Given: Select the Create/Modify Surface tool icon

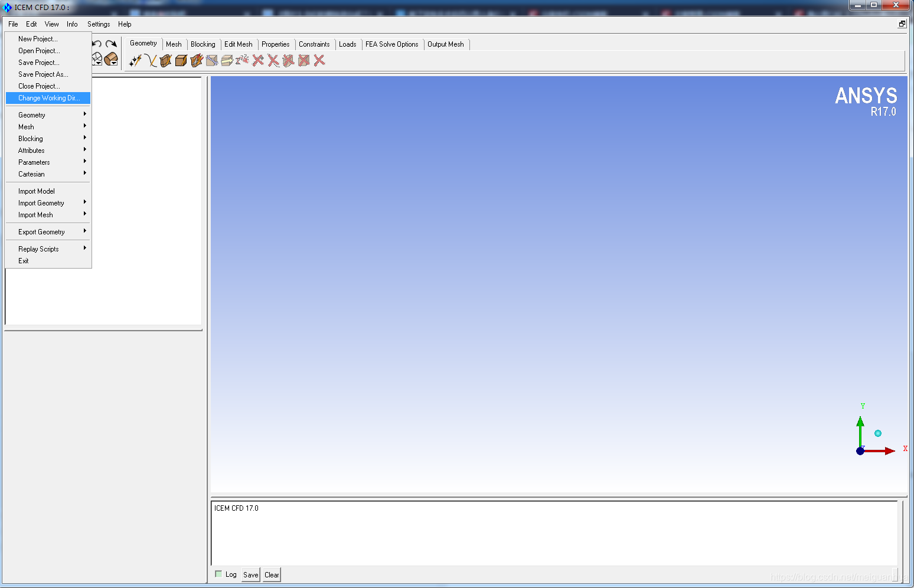Looking at the screenshot, I should point(166,60).
